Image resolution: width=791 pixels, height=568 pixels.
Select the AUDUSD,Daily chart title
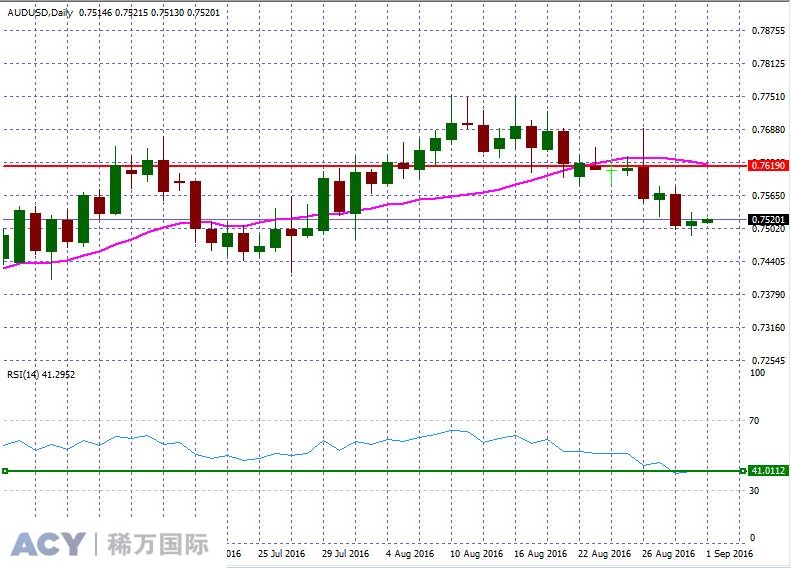(x=40, y=13)
